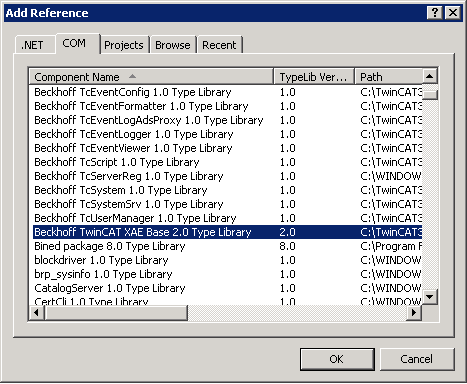Click C:\Program path of Bined package
The height and width of the screenshot is (384, 467).
(x=391, y=246)
